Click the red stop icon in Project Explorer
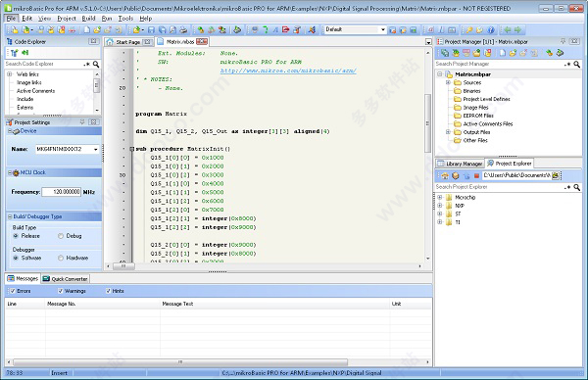 476,175
